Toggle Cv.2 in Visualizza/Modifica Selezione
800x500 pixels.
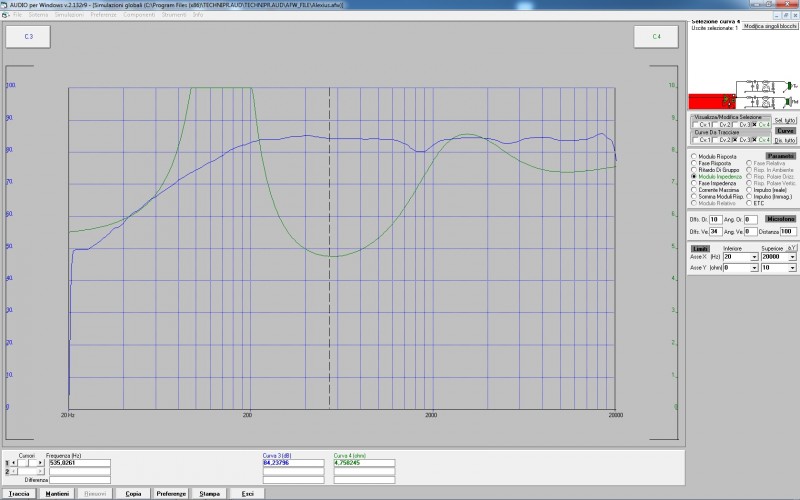click(x=722, y=124)
